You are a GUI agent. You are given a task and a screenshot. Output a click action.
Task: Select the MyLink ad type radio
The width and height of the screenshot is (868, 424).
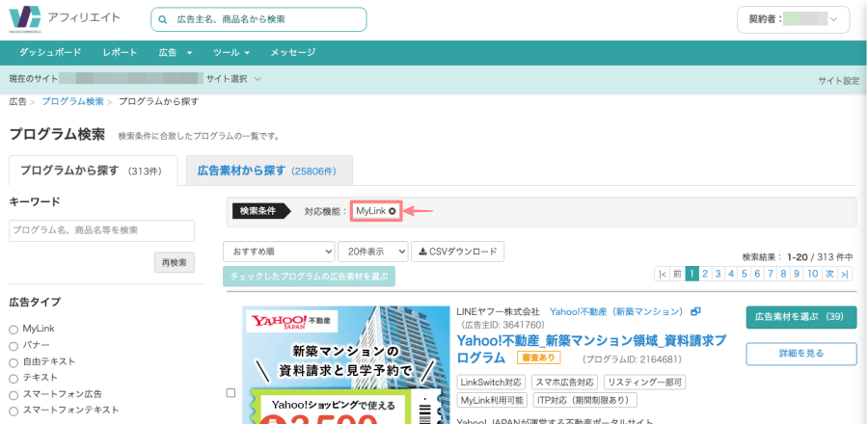(x=14, y=330)
